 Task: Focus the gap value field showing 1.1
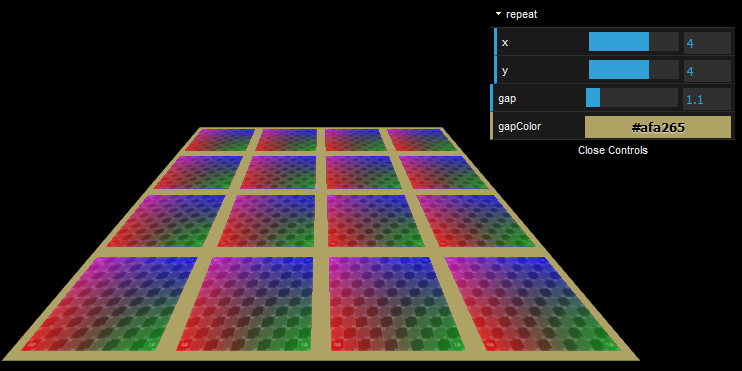(x=707, y=98)
